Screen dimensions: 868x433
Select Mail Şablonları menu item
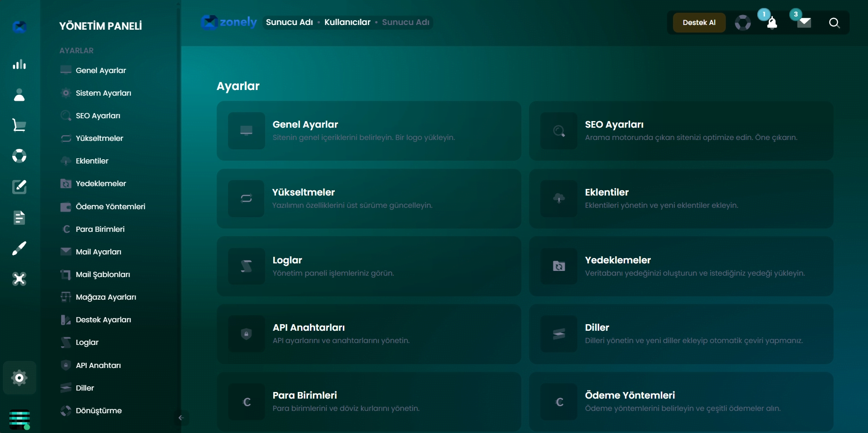pyautogui.click(x=103, y=275)
